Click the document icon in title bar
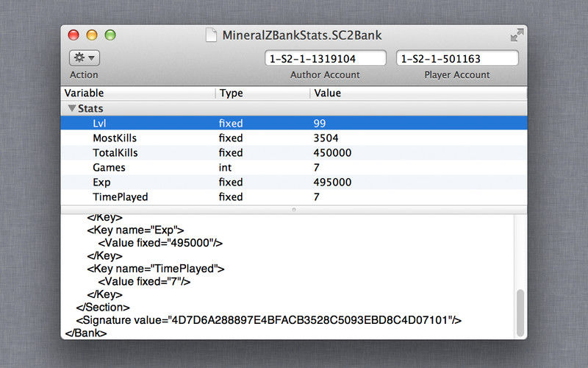Viewport: 588px width, 368px height. coord(211,35)
